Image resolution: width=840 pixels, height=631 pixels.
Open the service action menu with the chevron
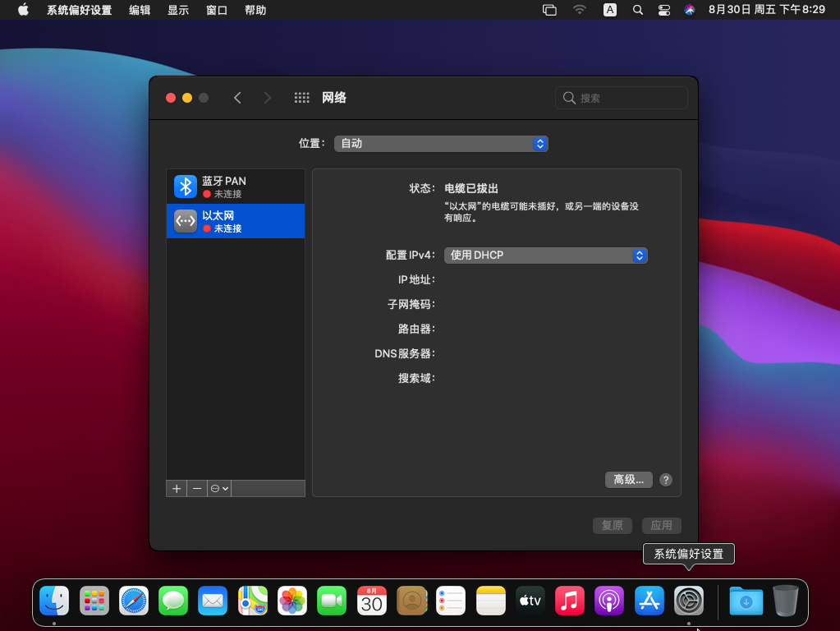point(219,488)
